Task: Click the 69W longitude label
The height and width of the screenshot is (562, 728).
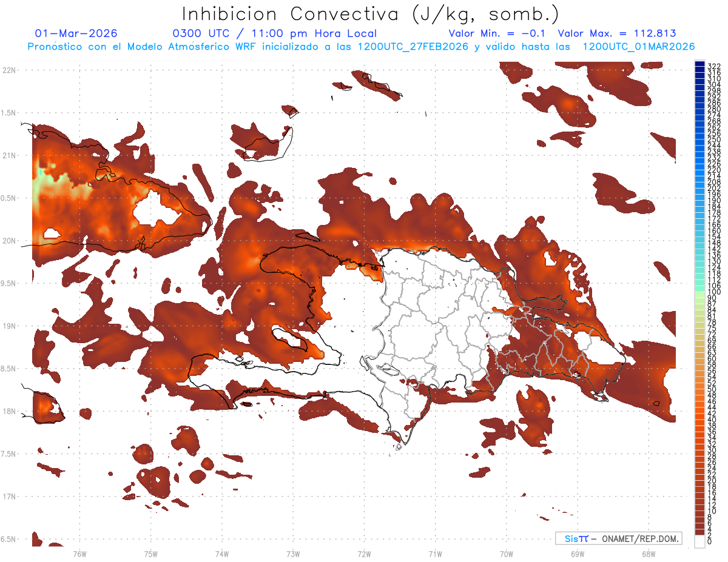Action: tap(577, 554)
